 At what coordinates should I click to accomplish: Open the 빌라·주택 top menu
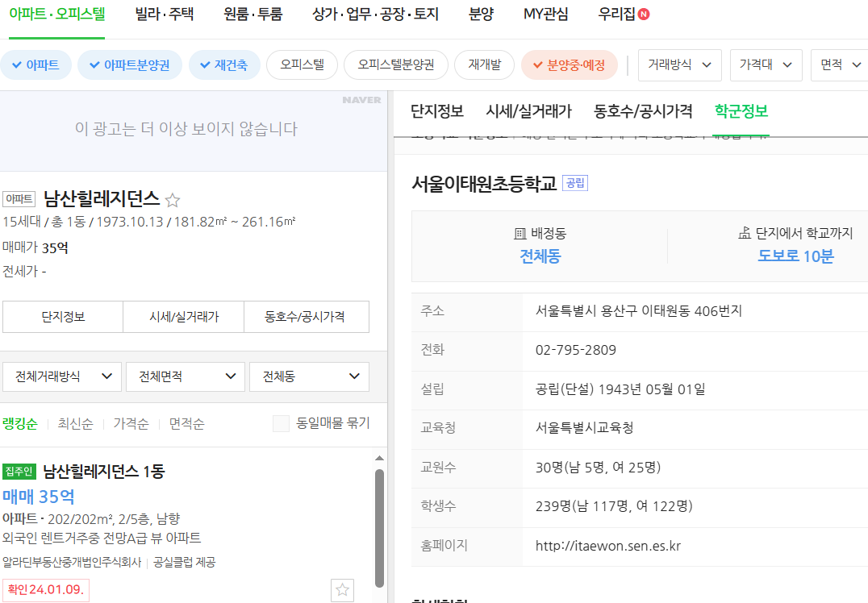[165, 15]
